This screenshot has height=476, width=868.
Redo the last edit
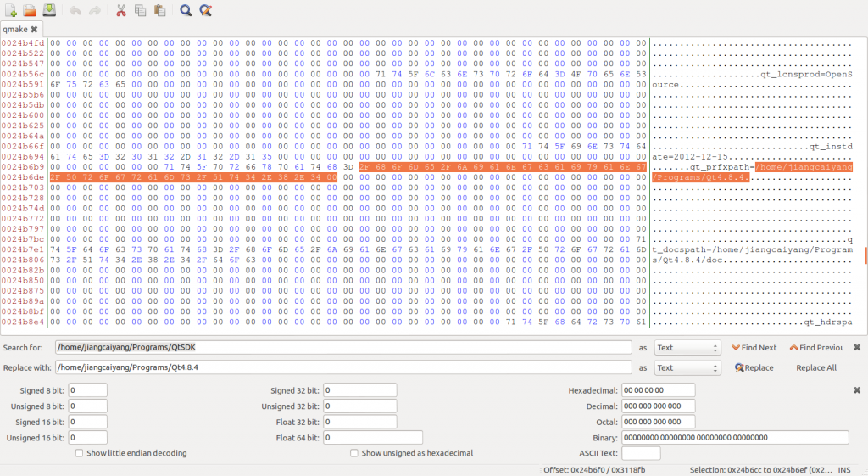click(95, 10)
